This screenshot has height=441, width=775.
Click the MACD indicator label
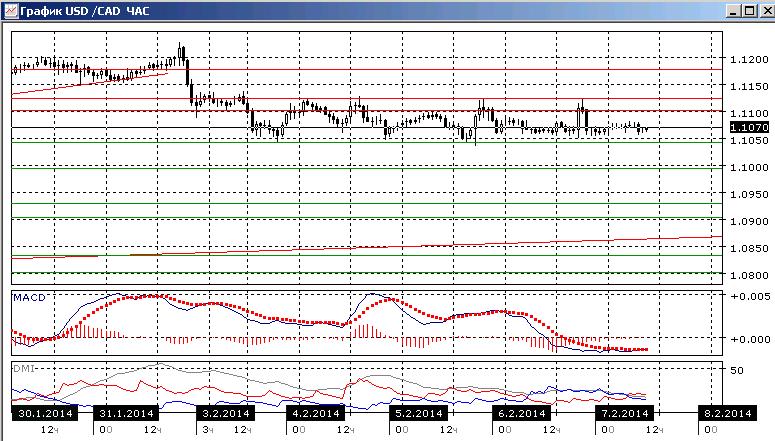pos(29,298)
